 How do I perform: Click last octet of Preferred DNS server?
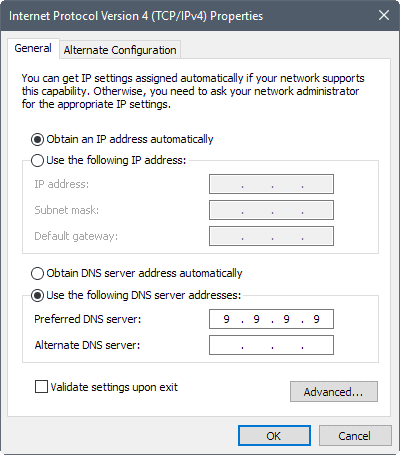pyautogui.click(x=317, y=319)
